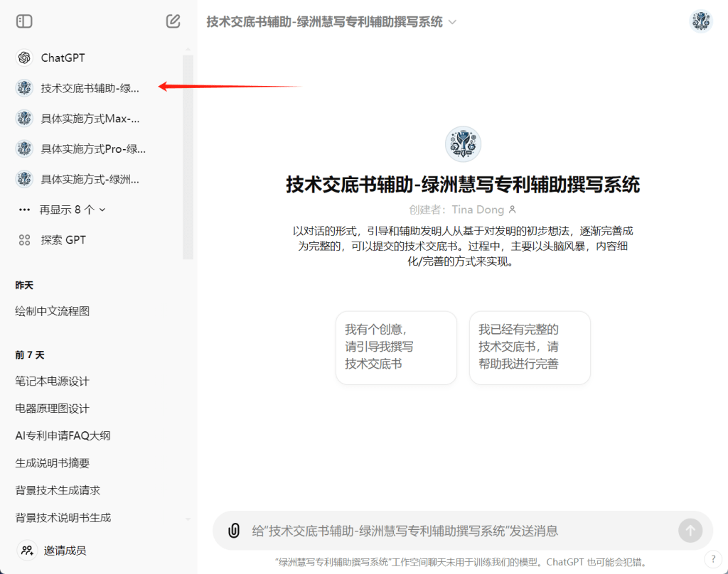Choose the 我已经有完整的技术交底书 suggestion card
The height and width of the screenshot is (574, 728).
(530, 347)
